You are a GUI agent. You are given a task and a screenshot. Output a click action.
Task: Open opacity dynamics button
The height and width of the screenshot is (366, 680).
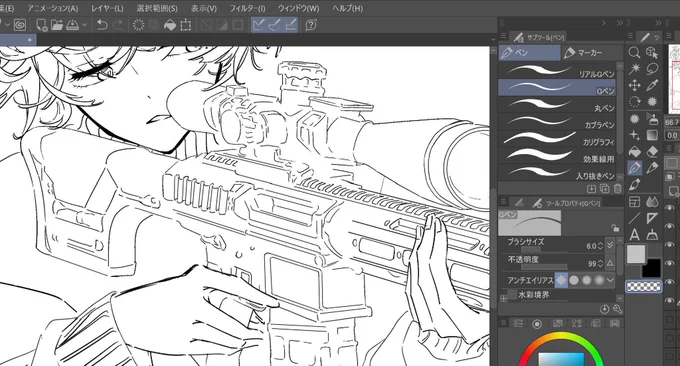pyautogui.click(x=610, y=263)
